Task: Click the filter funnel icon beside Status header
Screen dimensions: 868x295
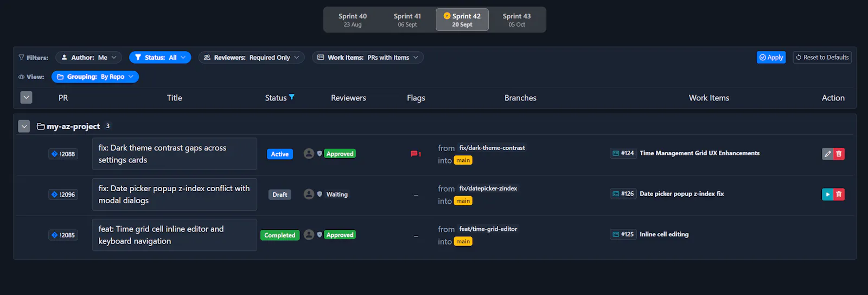Action: (292, 97)
